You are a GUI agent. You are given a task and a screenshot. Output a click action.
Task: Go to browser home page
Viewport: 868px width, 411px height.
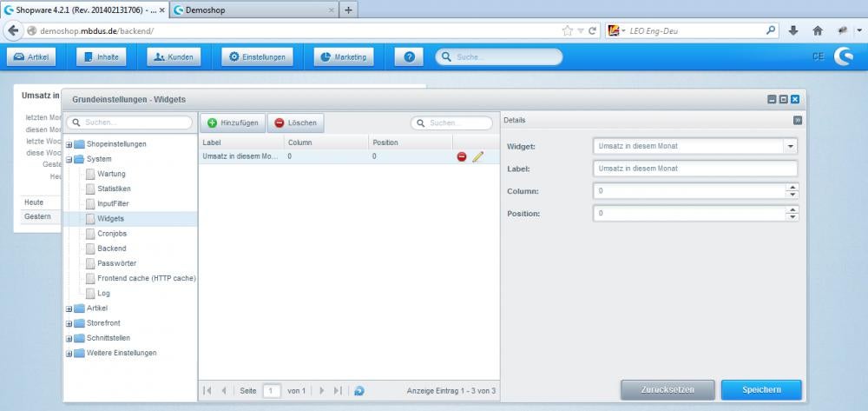[817, 31]
